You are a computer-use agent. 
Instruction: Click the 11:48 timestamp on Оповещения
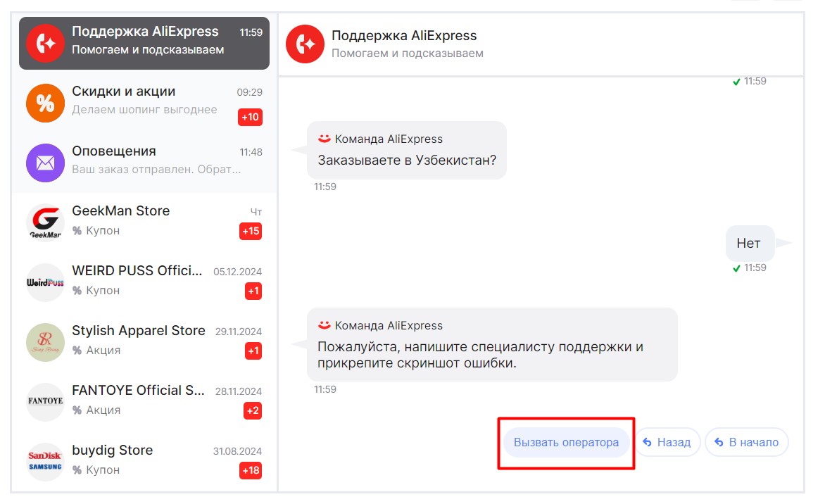[251, 152]
